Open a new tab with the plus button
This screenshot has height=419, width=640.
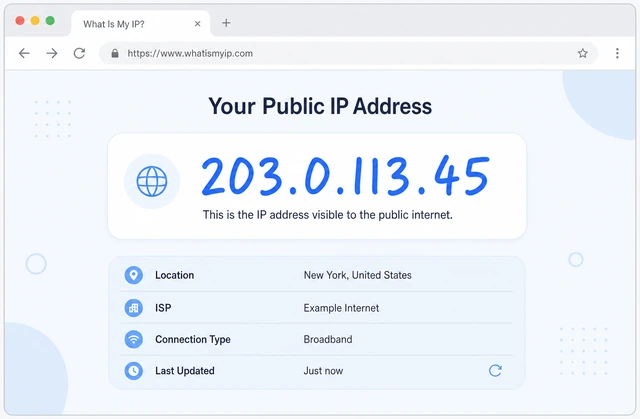(x=226, y=23)
